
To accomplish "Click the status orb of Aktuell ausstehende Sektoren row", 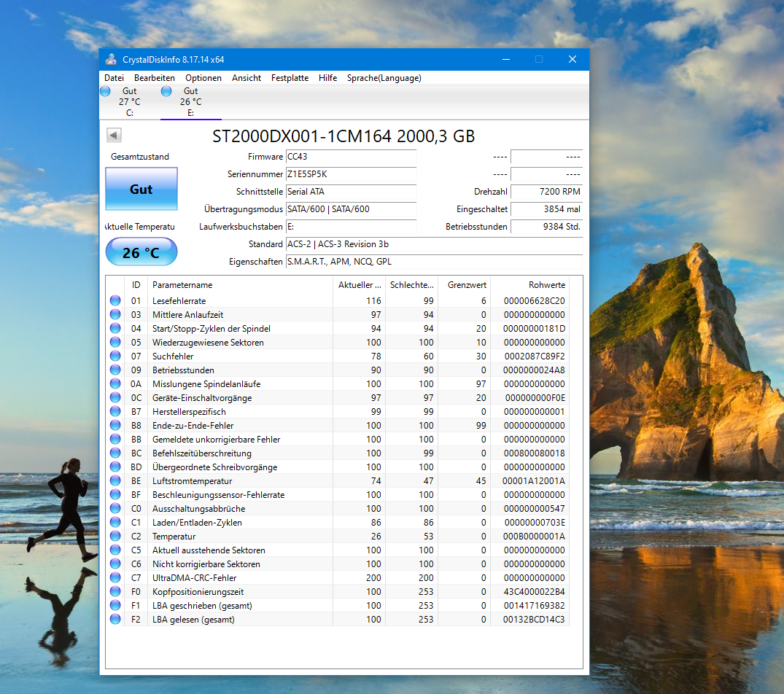I will pos(115,550).
